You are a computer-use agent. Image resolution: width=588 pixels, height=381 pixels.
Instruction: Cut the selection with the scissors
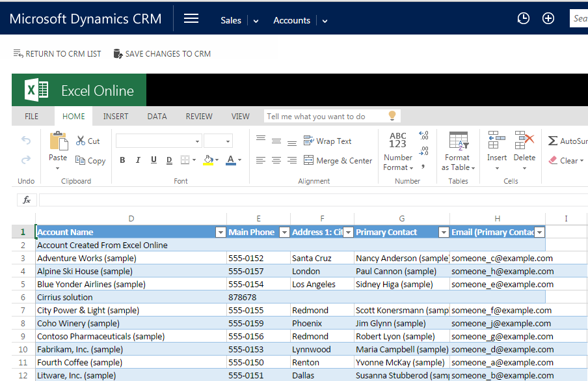point(88,141)
